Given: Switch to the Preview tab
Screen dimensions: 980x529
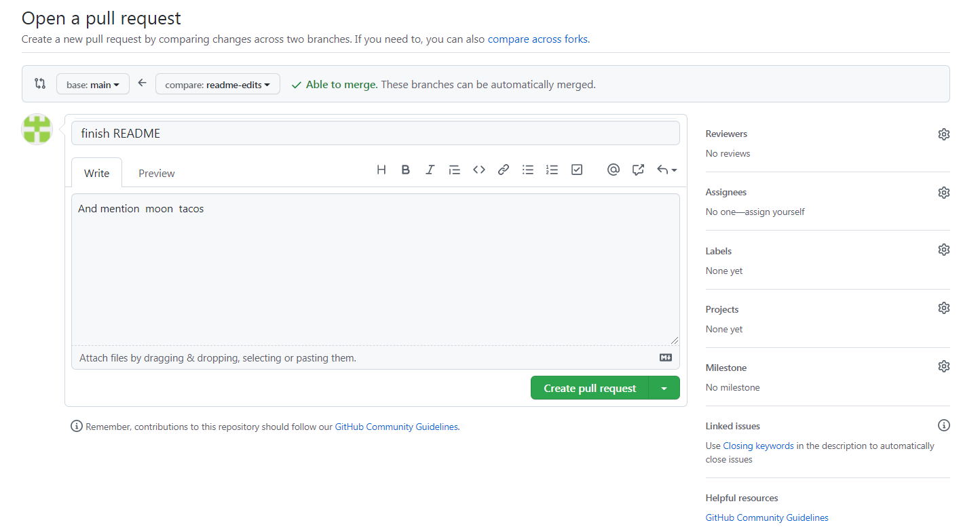Looking at the screenshot, I should (x=155, y=173).
